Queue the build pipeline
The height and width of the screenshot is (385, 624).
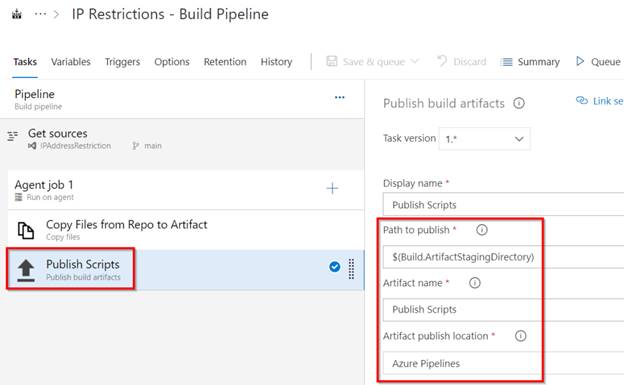[x=605, y=62]
